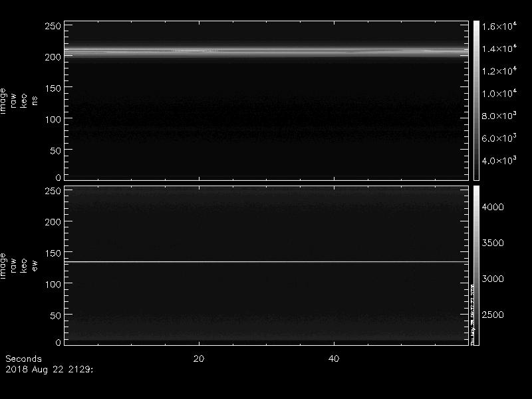Select the '2500' label on lower colorbar
Screen dimensions: 532x399
click(493, 315)
